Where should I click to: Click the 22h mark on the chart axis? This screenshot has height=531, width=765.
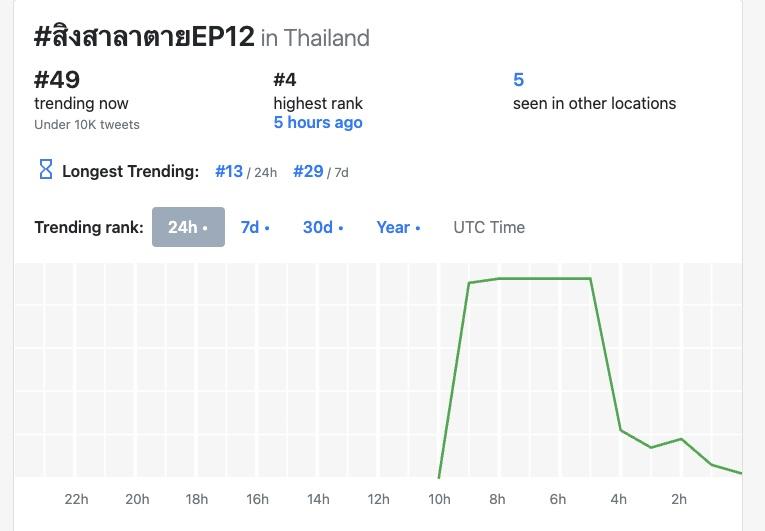click(x=76, y=499)
